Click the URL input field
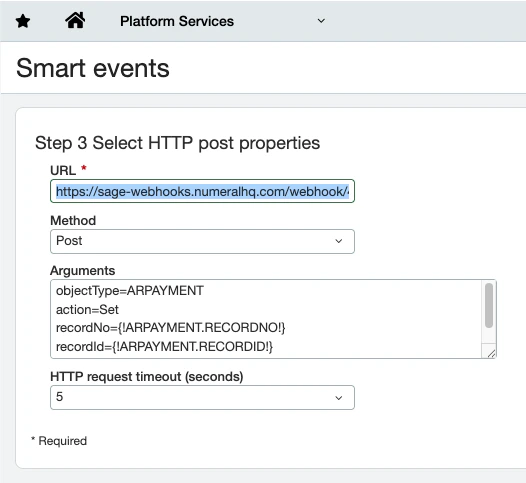 (202, 191)
